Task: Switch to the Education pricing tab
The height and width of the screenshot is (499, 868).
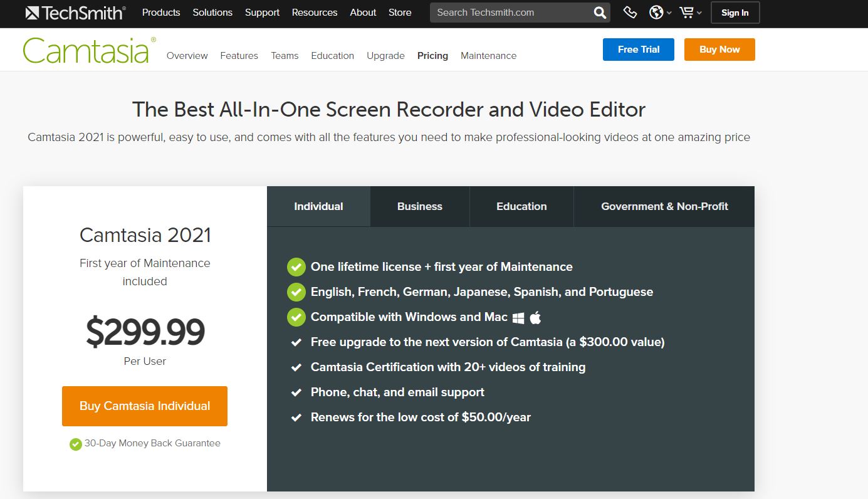Action: coord(521,206)
